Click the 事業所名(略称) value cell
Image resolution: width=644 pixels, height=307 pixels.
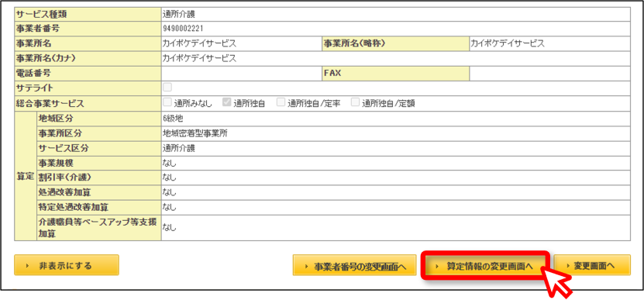[x=549, y=43]
